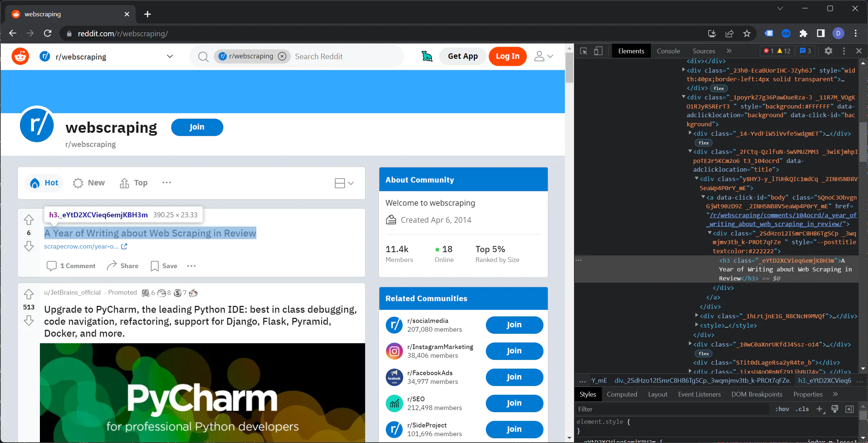868x443 pixels.
Task: Open more sort options ellipsis
Action: (167, 182)
